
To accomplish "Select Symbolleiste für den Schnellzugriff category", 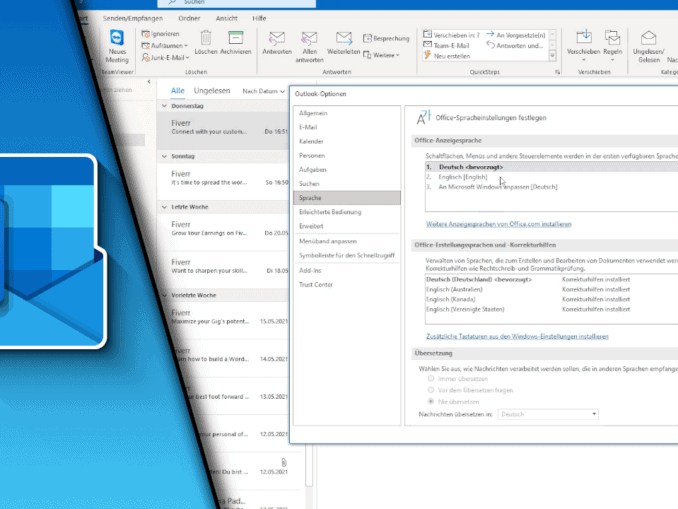I will pos(347,256).
